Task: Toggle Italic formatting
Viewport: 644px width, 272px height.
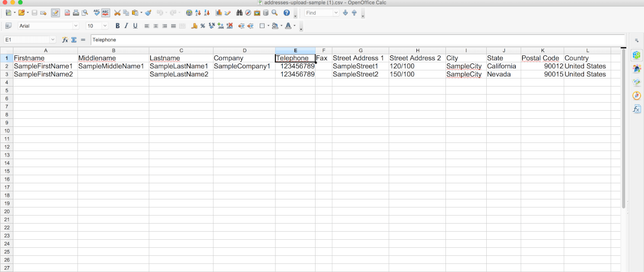Action: click(126, 26)
